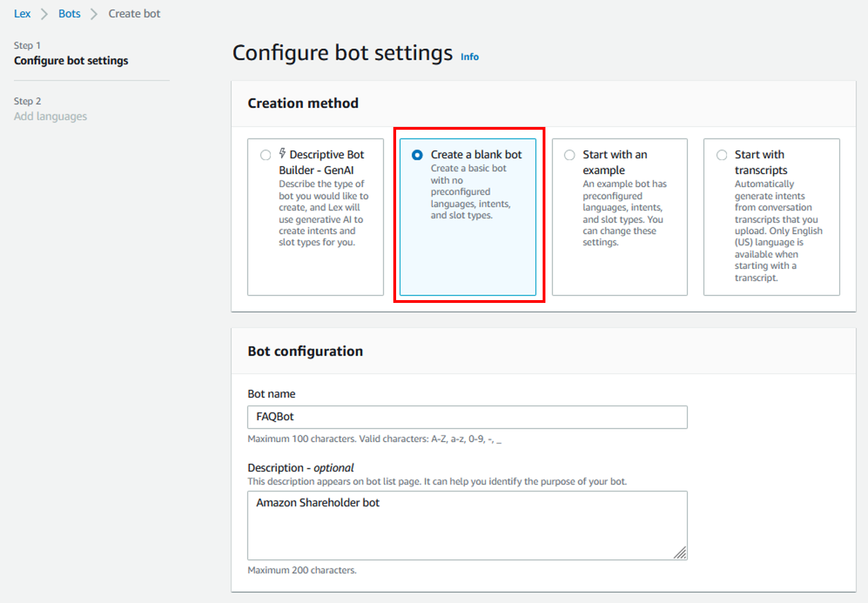Click the Creation method heading

pos(303,103)
